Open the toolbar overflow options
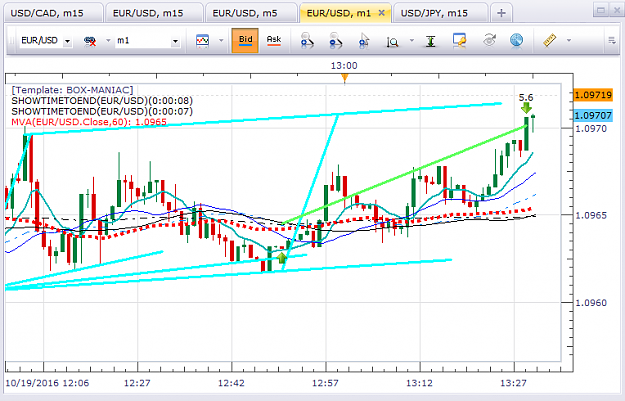The height and width of the screenshot is (401, 625). [x=612, y=41]
